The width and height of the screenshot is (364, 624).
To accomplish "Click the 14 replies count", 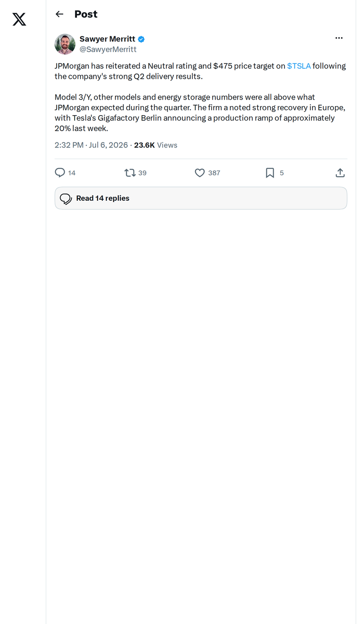I will click(72, 173).
